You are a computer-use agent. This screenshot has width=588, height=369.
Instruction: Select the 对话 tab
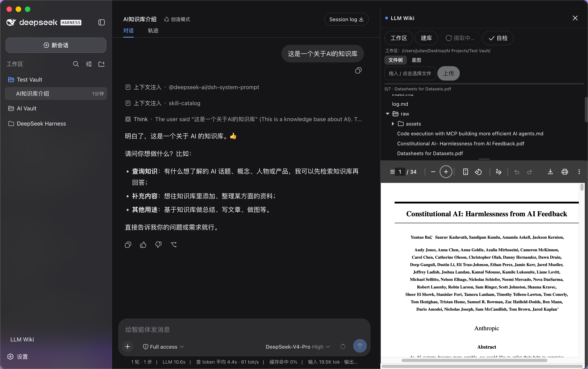point(128,31)
